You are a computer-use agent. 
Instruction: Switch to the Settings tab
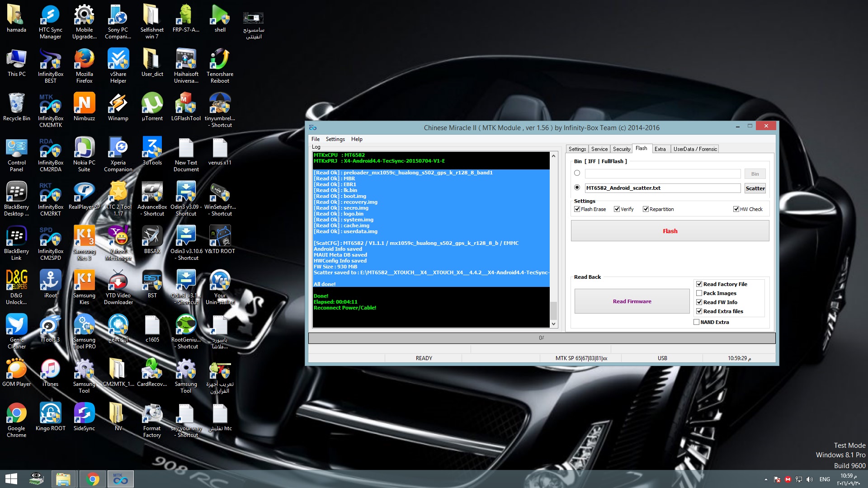click(x=577, y=149)
